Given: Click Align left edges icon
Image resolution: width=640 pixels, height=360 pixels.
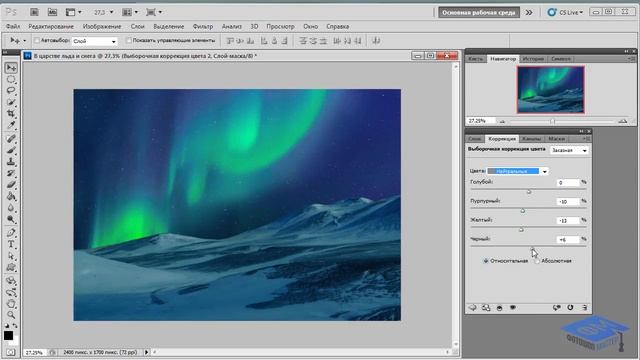Looking at the screenshot, I should (264, 40).
